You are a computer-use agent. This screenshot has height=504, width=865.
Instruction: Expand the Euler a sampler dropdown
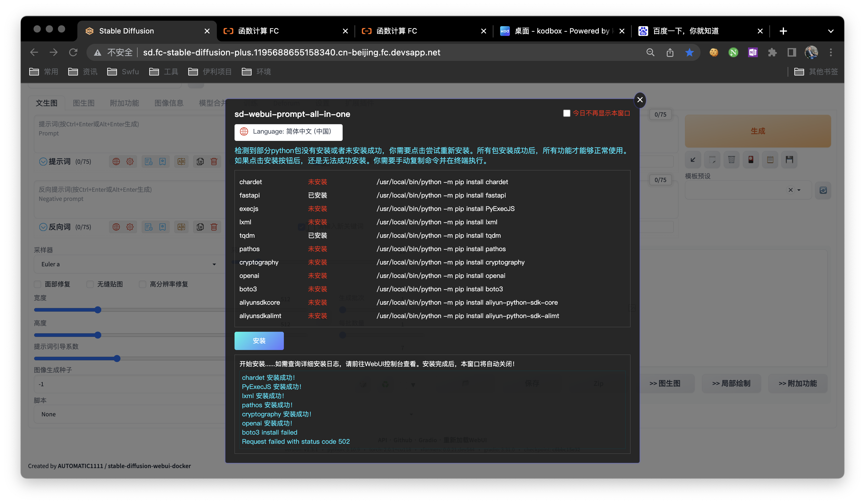tap(127, 264)
